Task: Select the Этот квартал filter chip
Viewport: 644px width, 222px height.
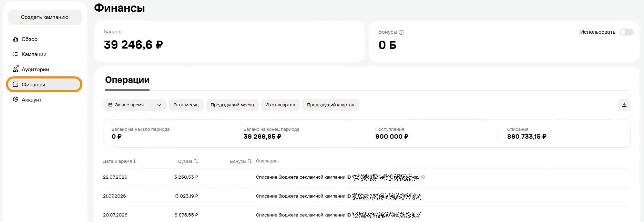Action: [x=280, y=105]
